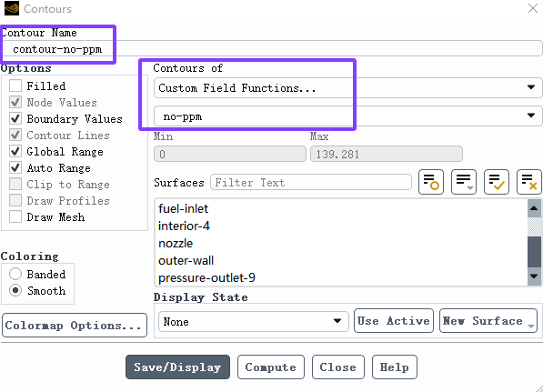Open the Display State None dropdown

(x=254, y=321)
